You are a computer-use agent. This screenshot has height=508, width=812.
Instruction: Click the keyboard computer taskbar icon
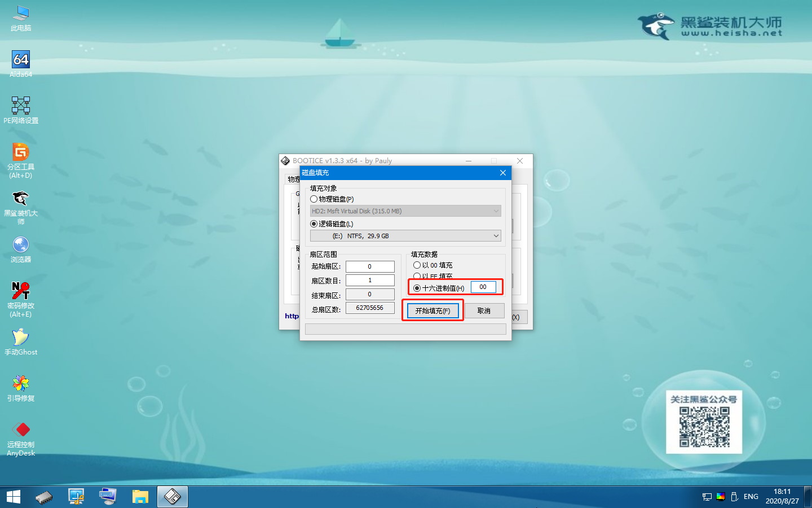pos(108,497)
